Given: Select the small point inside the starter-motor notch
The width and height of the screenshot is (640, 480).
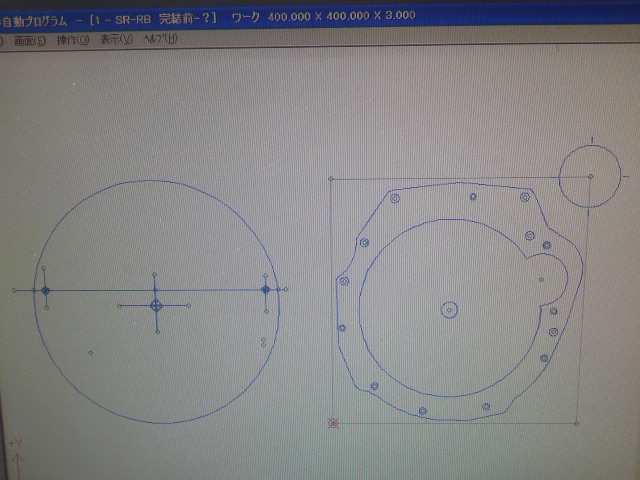Looking at the screenshot, I should [541, 280].
